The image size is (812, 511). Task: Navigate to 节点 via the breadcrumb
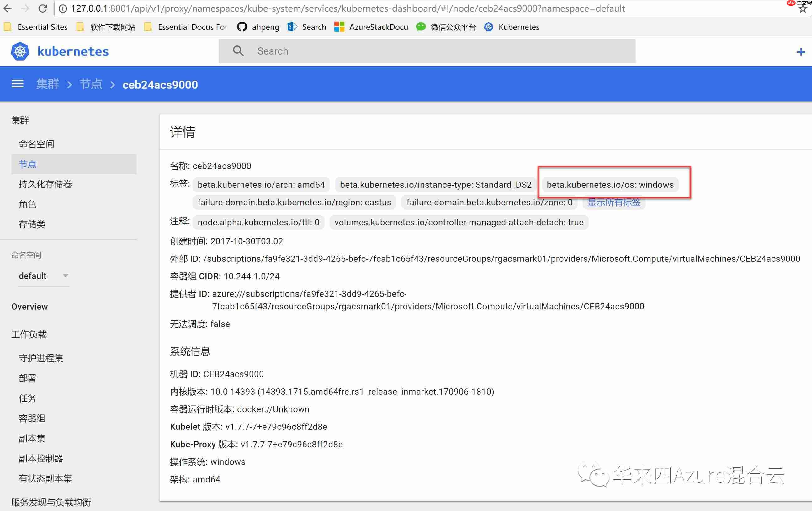tap(90, 84)
